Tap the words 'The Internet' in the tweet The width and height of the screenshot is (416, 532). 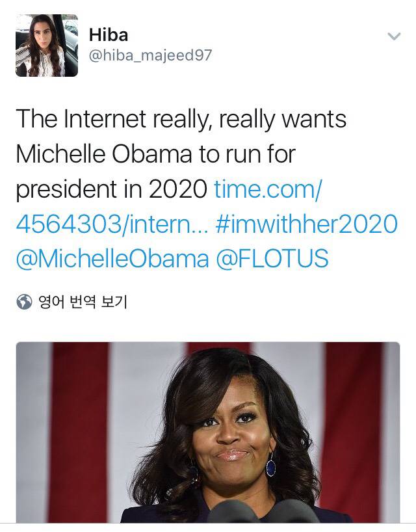[x=79, y=119]
